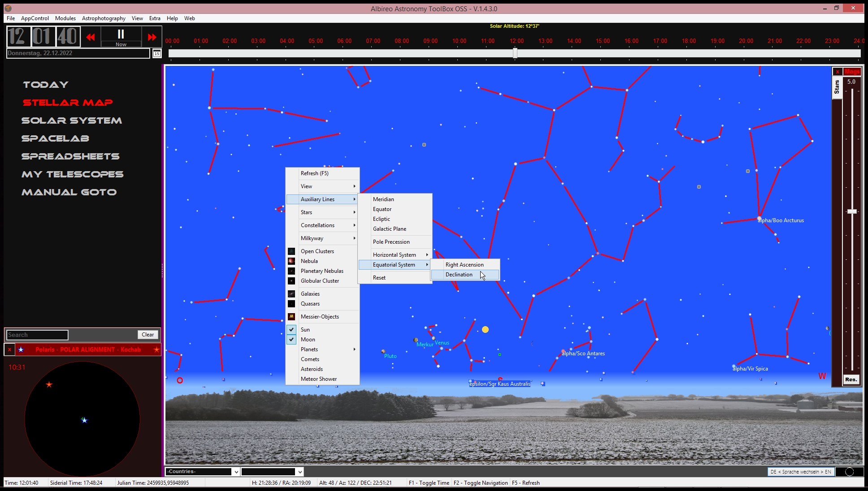868x491 pixels.
Task: Open the empty dropdown next to Countries
Action: (x=273, y=472)
